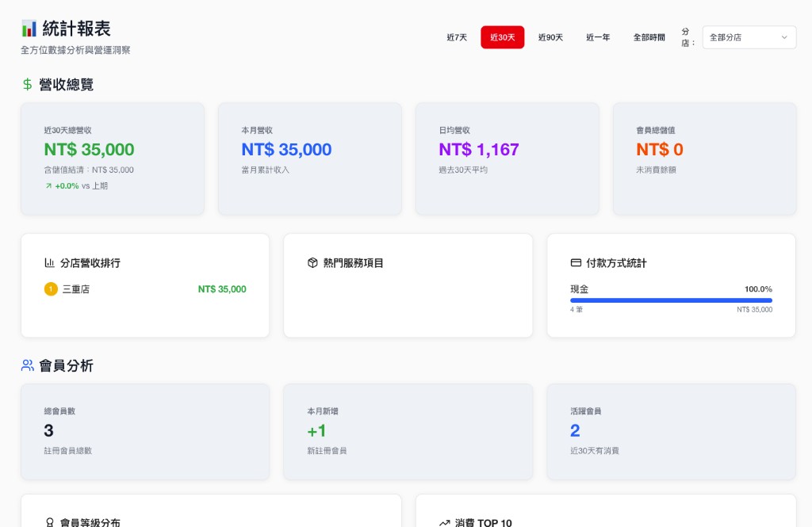
Task: Click the blue 現金 payment progress bar
Action: tap(671, 300)
